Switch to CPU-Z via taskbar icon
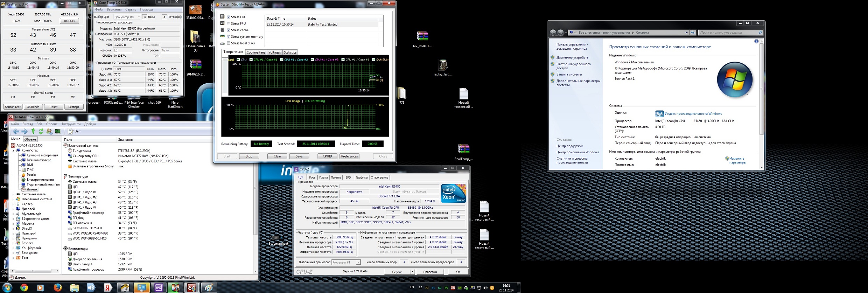The image size is (868, 293). click(x=159, y=288)
